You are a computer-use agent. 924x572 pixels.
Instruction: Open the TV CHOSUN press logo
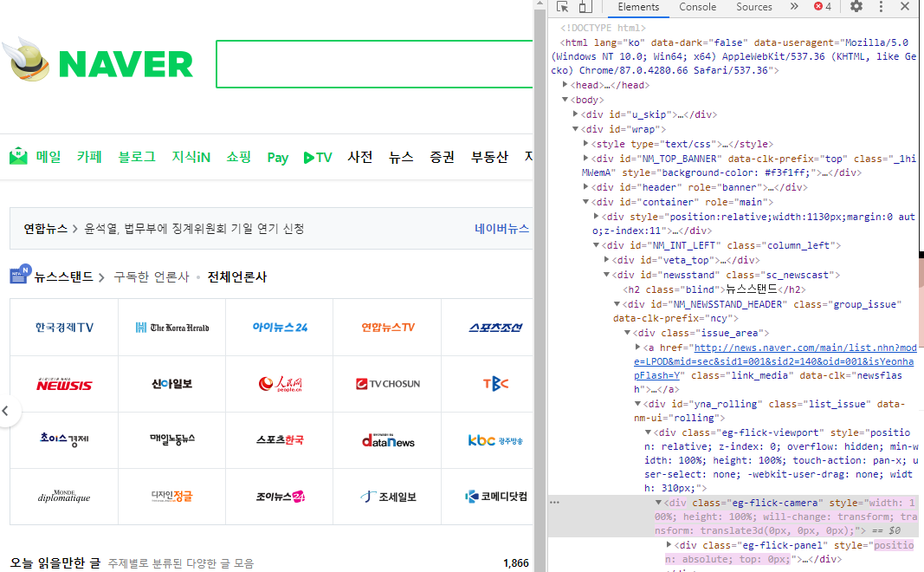[x=388, y=384]
